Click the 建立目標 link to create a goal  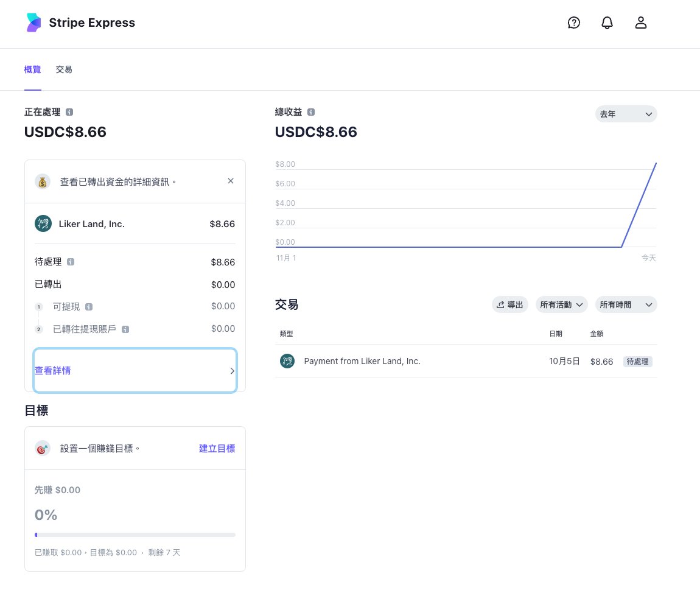click(217, 448)
